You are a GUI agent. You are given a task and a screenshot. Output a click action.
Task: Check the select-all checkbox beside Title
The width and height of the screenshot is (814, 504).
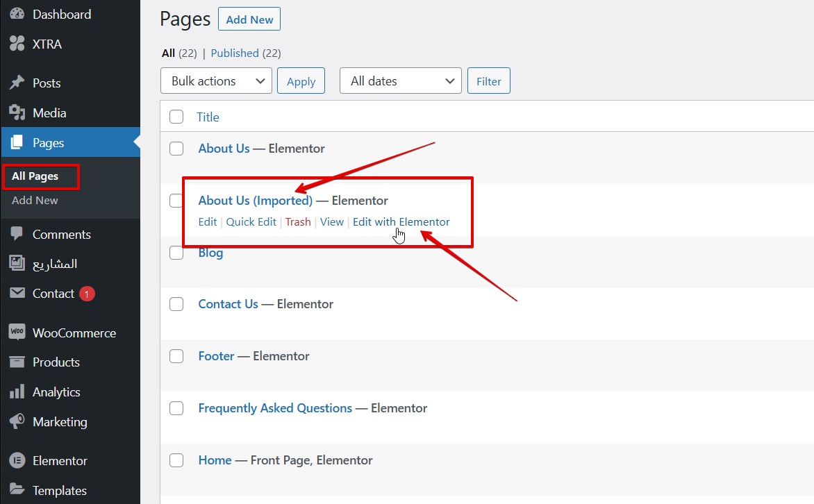point(176,117)
